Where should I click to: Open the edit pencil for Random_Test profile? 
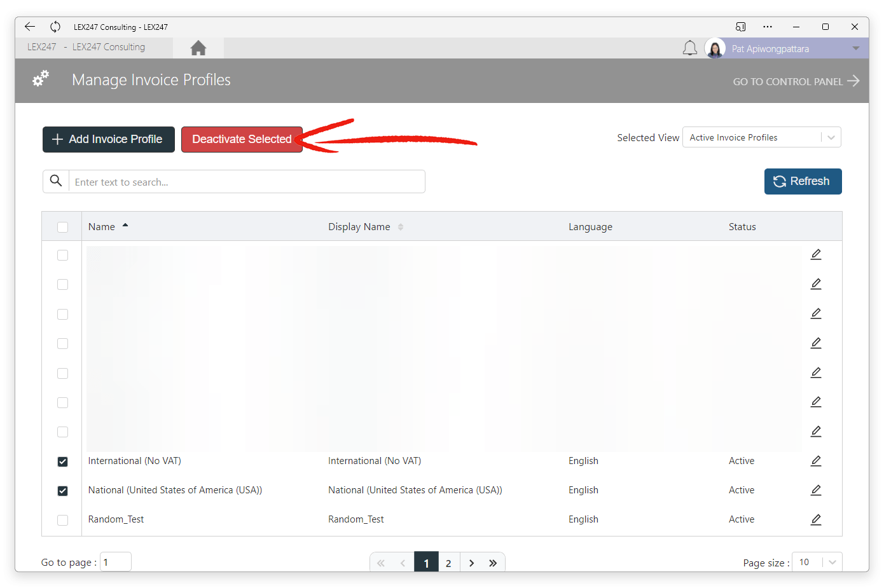tap(816, 519)
